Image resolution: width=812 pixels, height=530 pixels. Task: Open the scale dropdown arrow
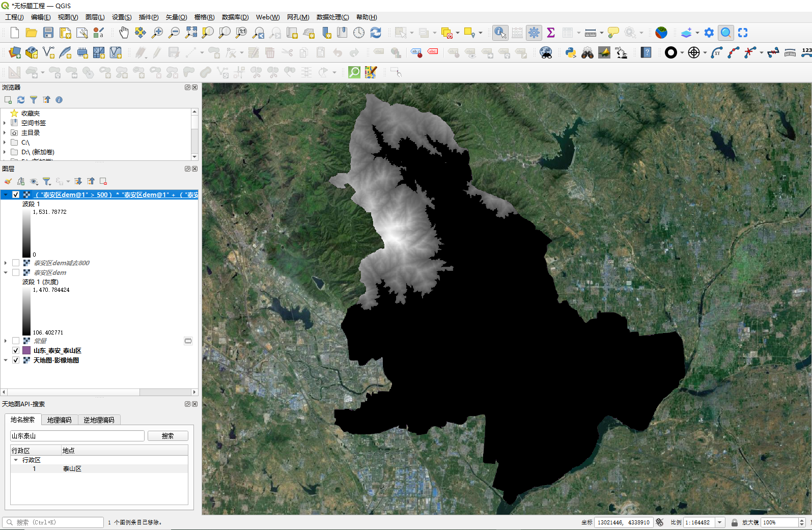(x=720, y=522)
